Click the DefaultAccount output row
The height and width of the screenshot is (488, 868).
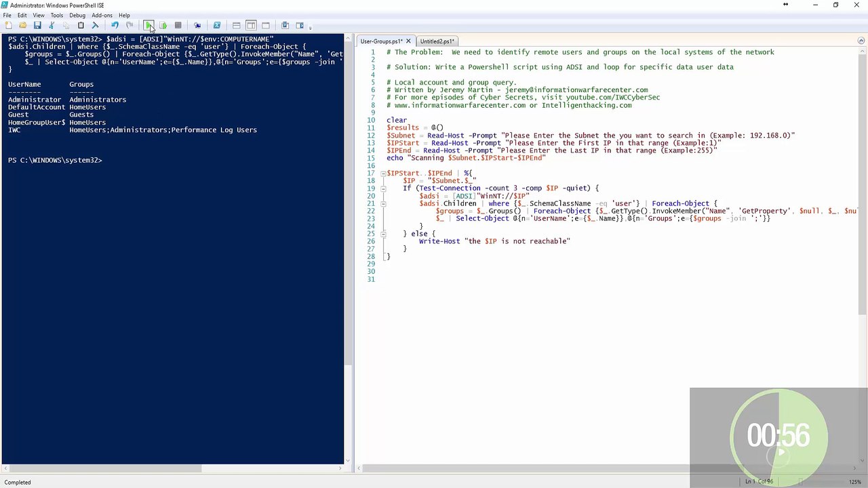coord(57,107)
